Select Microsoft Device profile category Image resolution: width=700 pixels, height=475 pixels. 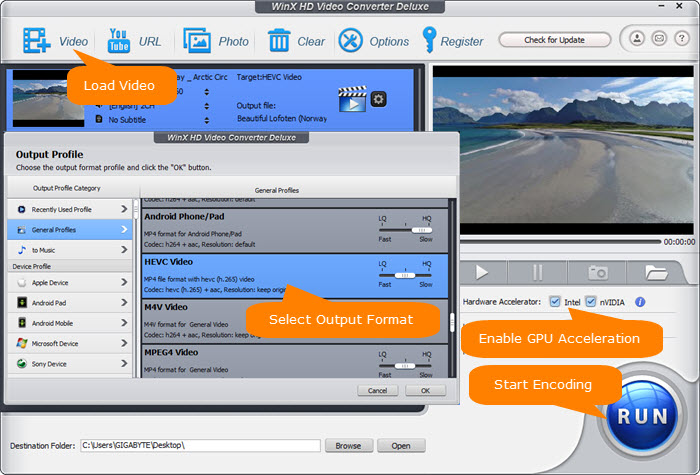pos(70,343)
